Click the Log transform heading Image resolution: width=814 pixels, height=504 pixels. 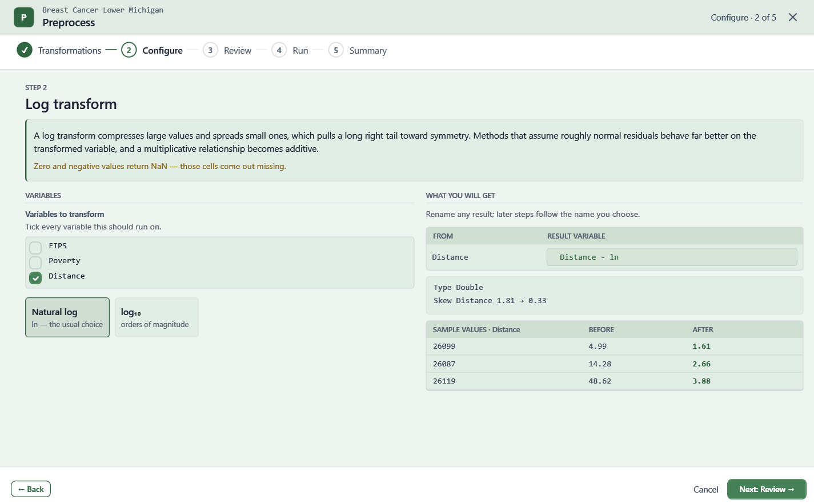pyautogui.click(x=71, y=104)
